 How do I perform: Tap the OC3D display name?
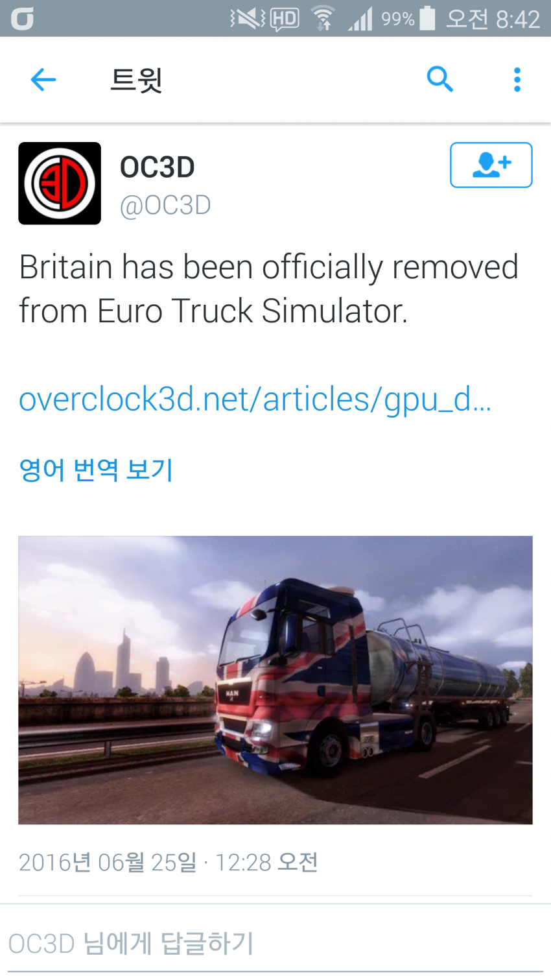(x=158, y=167)
